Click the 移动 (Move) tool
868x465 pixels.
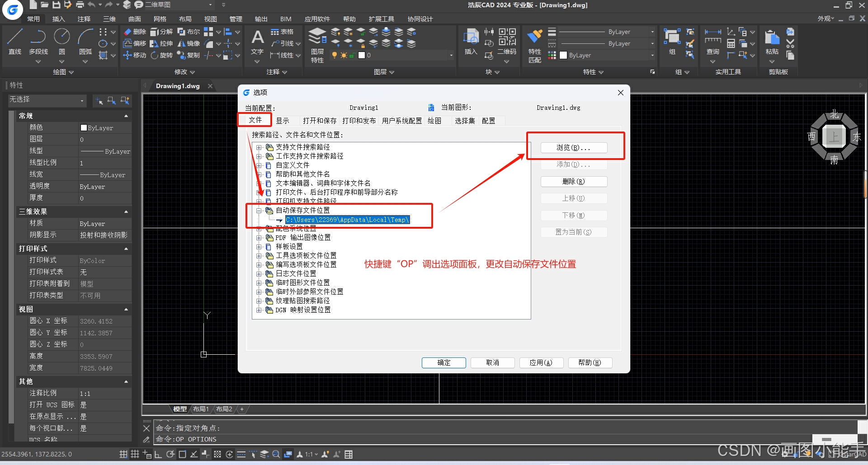point(135,55)
